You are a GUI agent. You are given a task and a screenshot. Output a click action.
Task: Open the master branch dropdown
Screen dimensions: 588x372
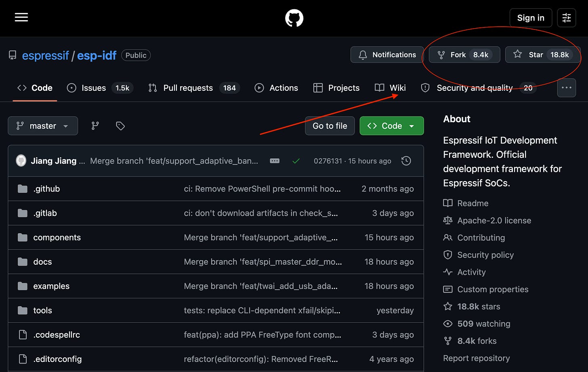(x=43, y=126)
